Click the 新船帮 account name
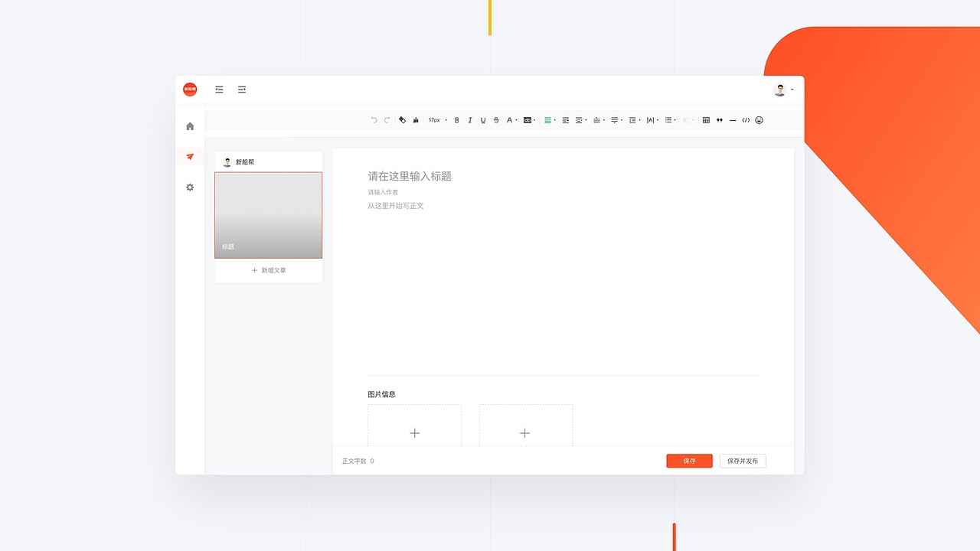 pos(245,162)
